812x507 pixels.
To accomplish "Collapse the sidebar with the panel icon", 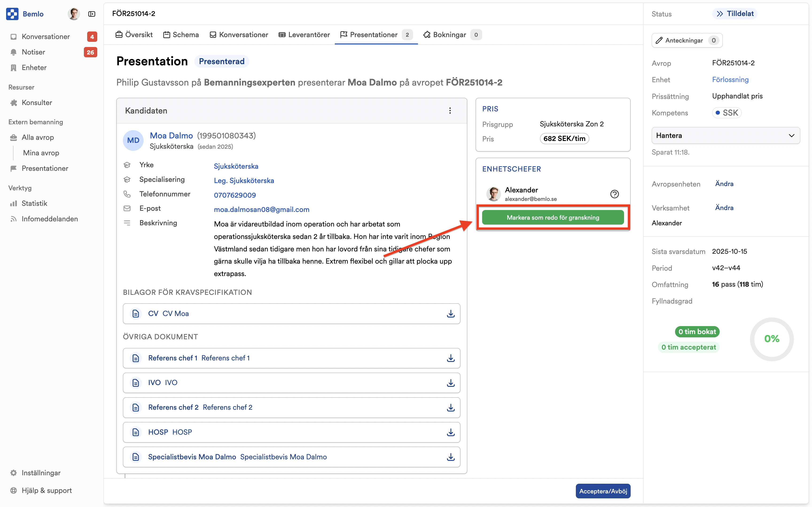I will [x=92, y=14].
